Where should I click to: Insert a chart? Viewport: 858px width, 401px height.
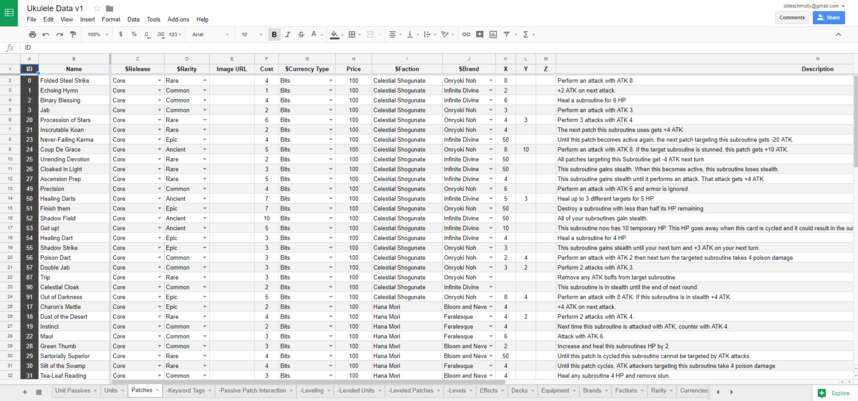(x=493, y=34)
